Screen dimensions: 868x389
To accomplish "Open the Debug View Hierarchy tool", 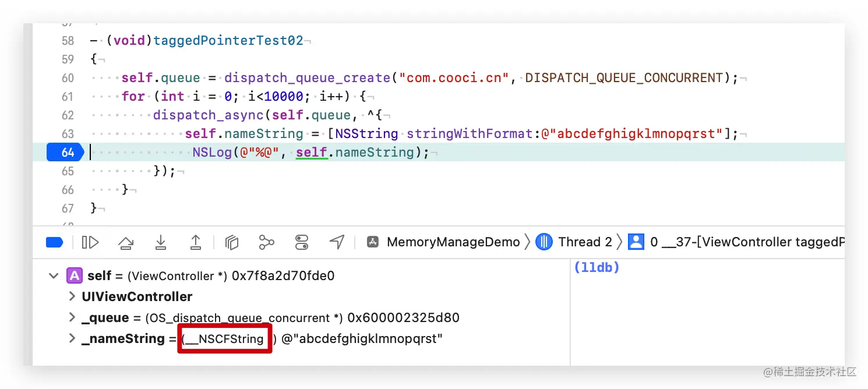I will [x=231, y=242].
